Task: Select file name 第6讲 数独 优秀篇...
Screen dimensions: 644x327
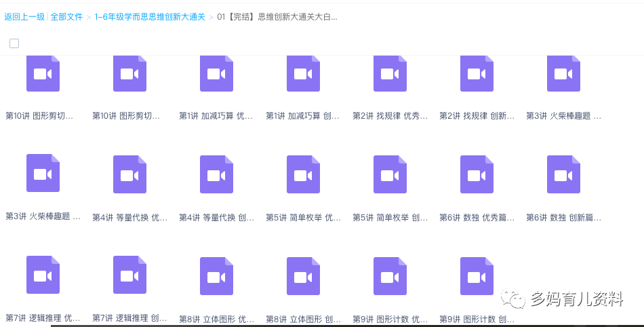Action: [477, 218]
